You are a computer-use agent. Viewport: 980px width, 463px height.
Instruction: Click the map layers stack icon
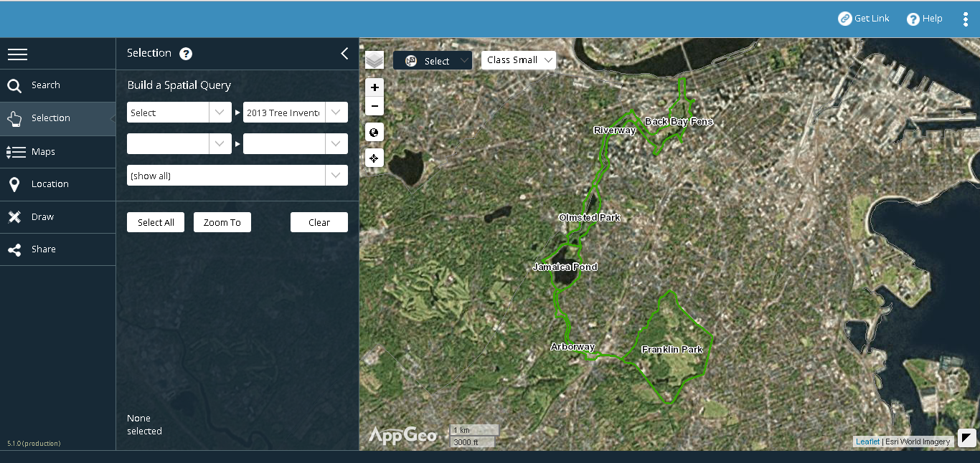pos(374,60)
